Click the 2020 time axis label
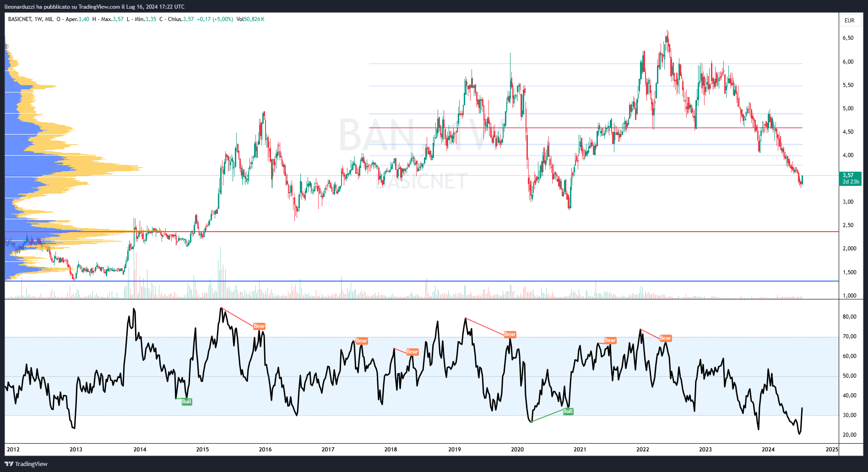868x472 pixels. tap(517, 449)
